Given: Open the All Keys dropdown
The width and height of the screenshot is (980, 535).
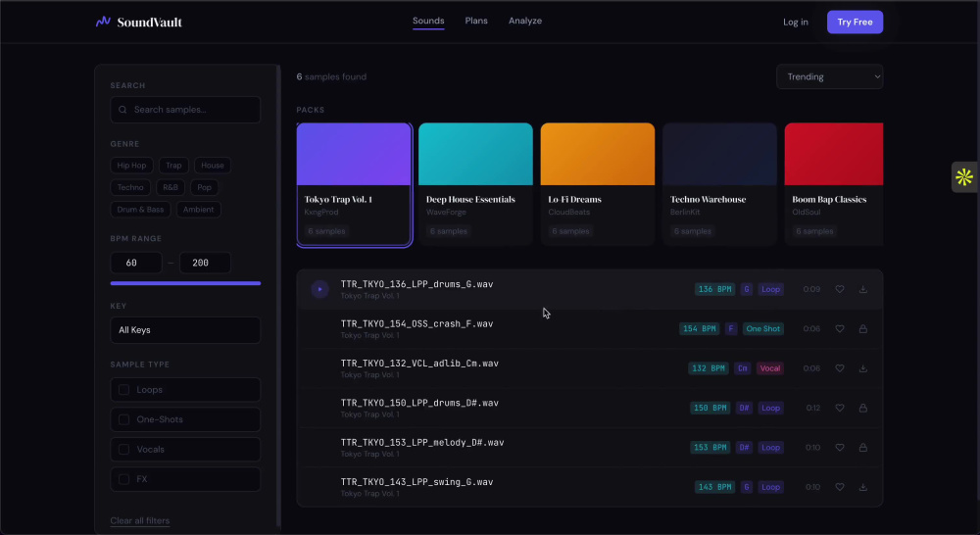Looking at the screenshot, I should [185, 330].
